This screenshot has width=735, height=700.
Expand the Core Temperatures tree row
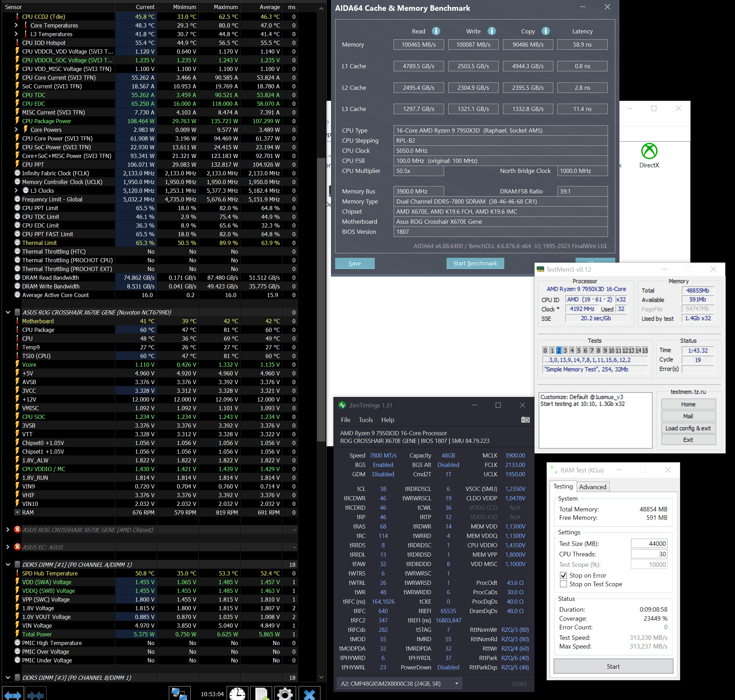16,25
